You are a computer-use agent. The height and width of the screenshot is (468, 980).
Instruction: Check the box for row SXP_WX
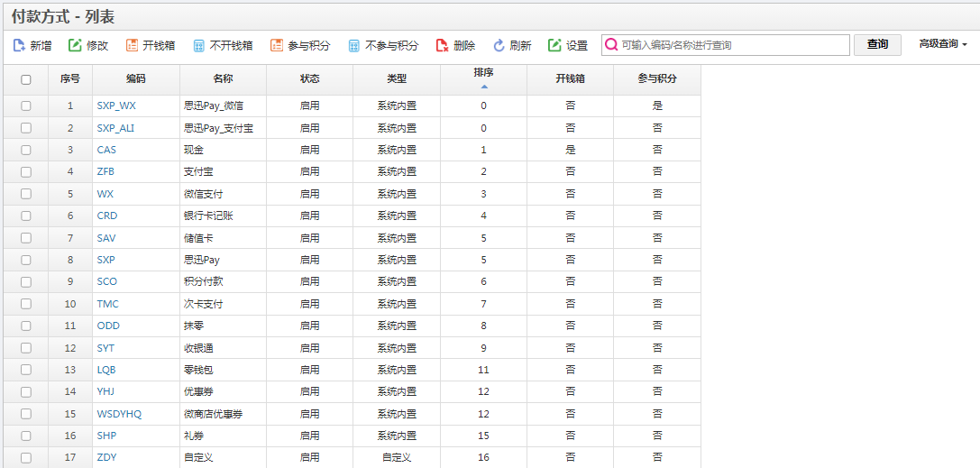tap(25, 106)
